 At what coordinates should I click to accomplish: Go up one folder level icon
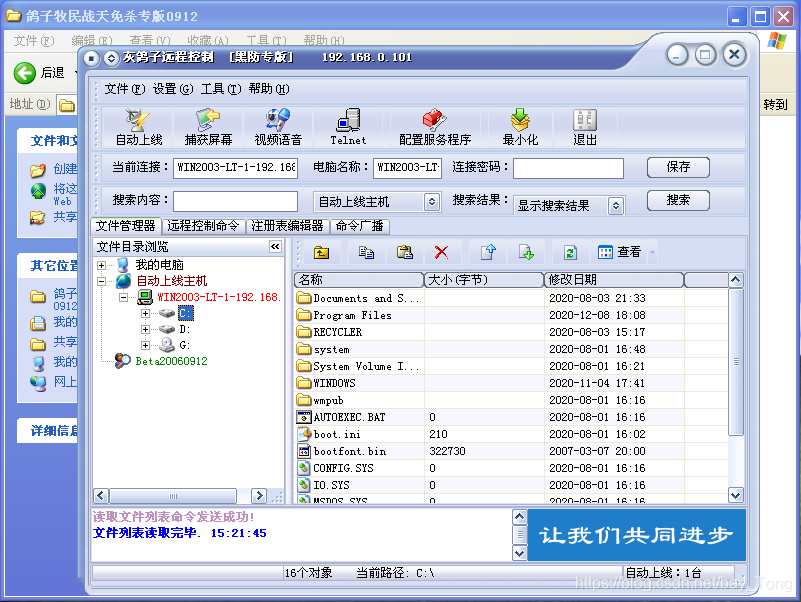coord(321,252)
